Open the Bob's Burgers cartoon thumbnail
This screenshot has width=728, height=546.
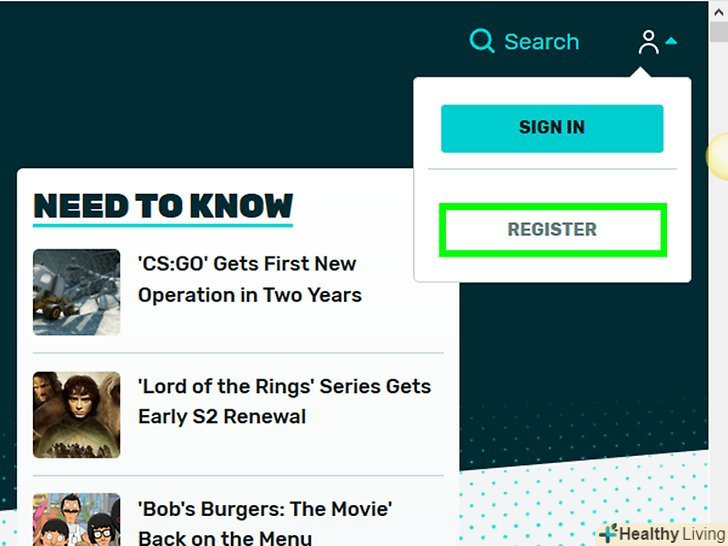[x=77, y=520]
